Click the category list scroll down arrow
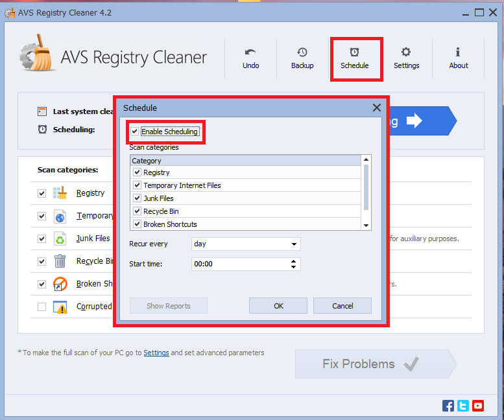This screenshot has height=420, width=504. [366, 226]
